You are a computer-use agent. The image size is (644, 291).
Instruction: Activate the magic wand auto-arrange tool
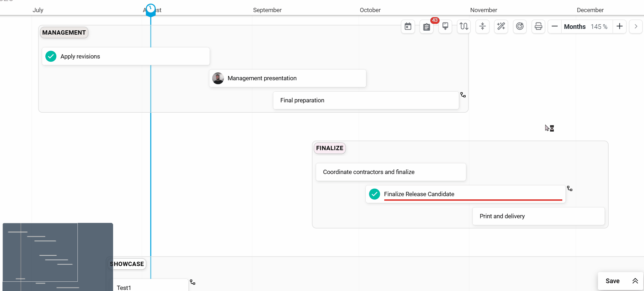click(x=501, y=26)
